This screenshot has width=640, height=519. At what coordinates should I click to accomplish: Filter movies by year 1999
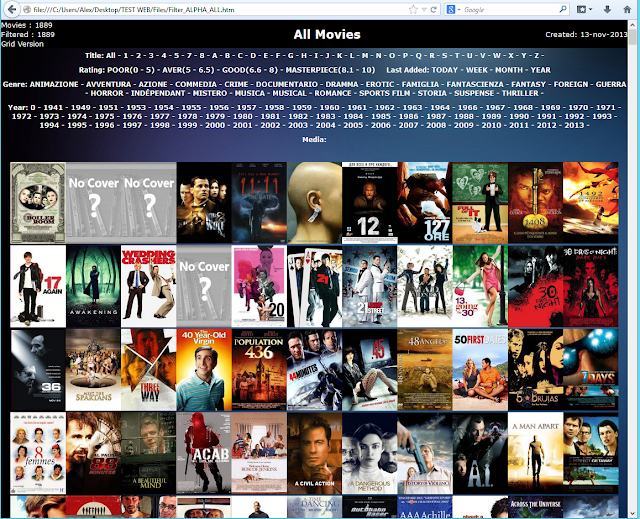click(187, 125)
